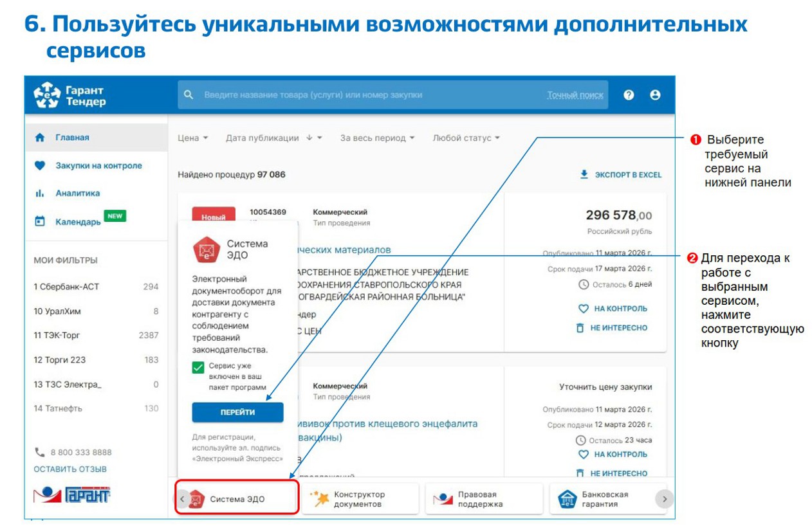Toggle the 'Сервис уже включен' checkbox
Screen dimensions: 812x526
pyautogui.click(x=198, y=368)
